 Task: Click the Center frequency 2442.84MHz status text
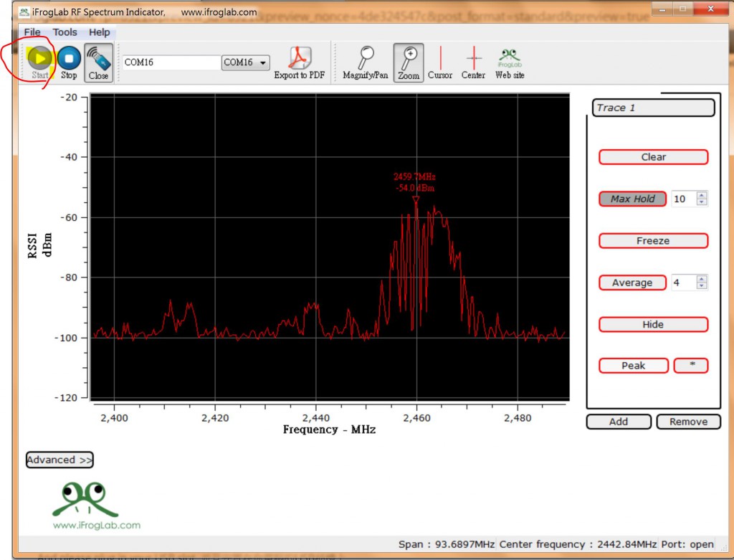pyautogui.click(x=578, y=544)
